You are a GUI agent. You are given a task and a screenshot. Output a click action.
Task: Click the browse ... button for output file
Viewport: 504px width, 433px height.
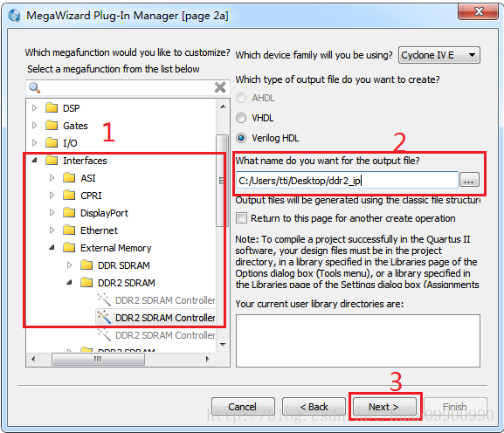pyautogui.click(x=469, y=180)
